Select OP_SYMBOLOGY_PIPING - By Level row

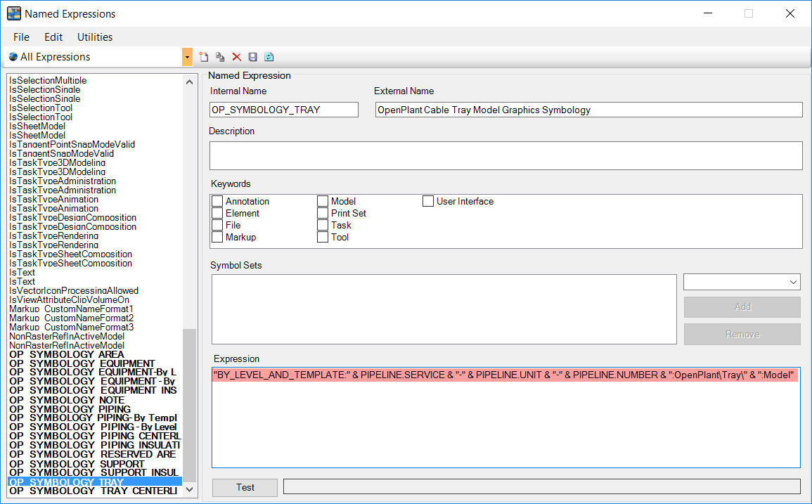(x=94, y=427)
